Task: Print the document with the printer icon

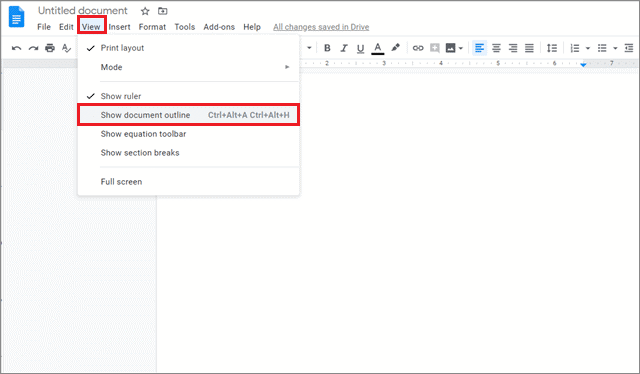Action: pos(50,48)
